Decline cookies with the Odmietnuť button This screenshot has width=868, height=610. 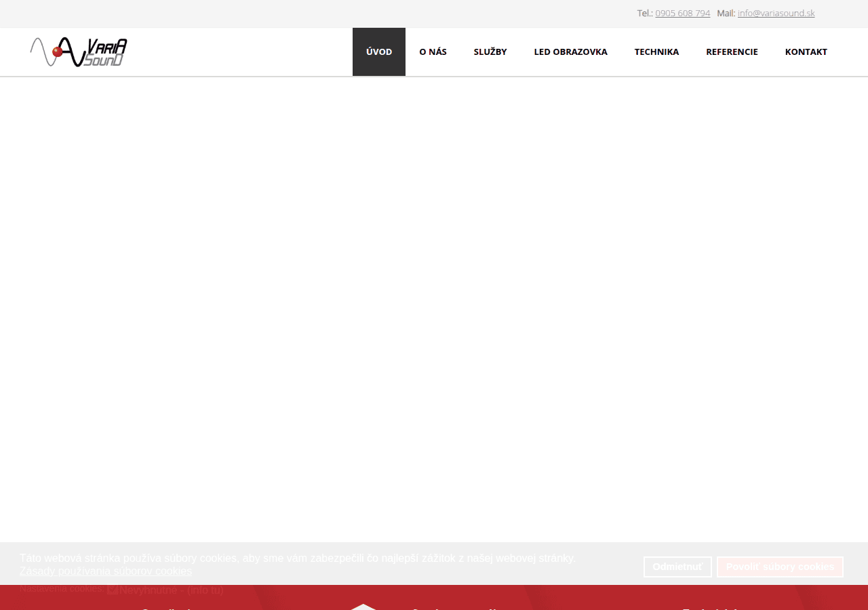pos(677,567)
